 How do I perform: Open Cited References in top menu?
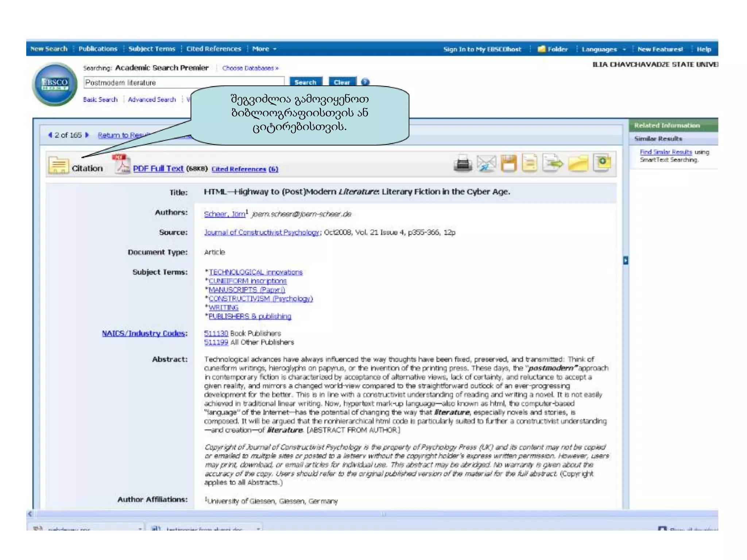[x=214, y=49]
